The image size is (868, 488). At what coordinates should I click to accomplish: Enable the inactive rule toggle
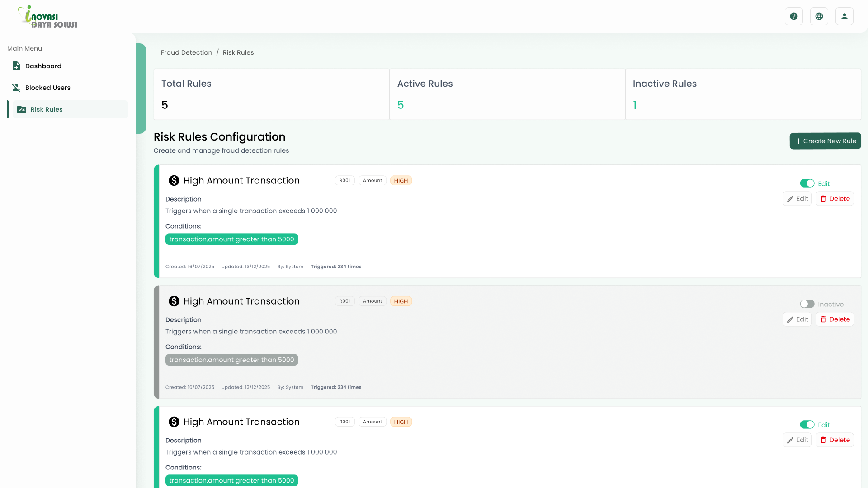(x=807, y=304)
